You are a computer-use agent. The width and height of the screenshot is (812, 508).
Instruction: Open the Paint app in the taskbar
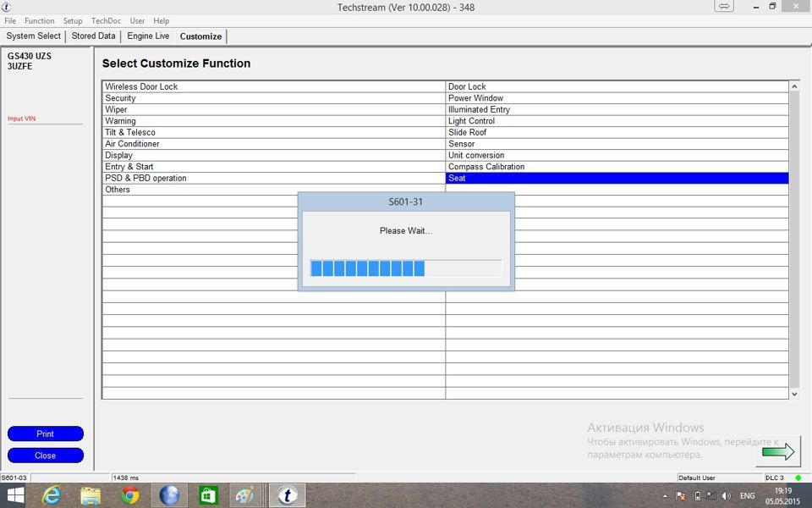[x=245, y=495]
